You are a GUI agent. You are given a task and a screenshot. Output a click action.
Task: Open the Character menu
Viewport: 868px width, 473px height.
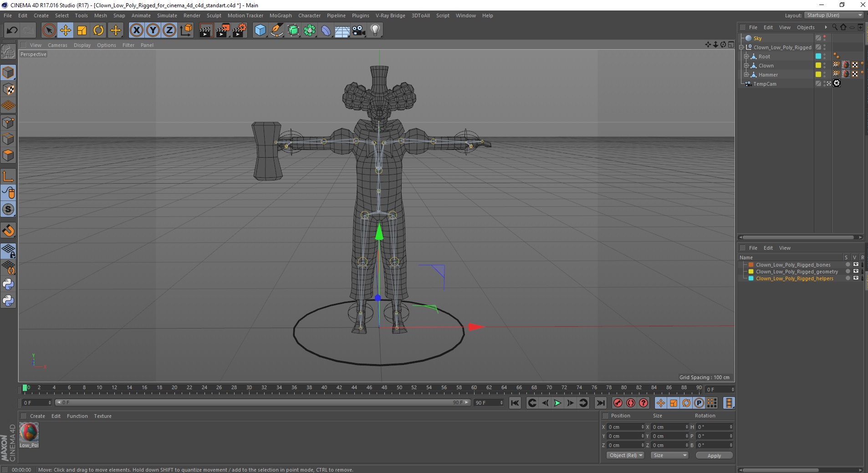tap(309, 15)
